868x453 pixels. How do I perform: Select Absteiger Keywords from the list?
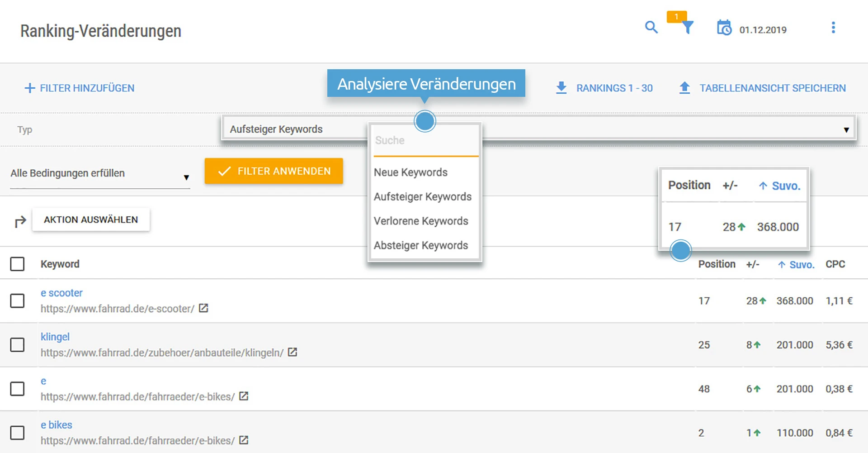pos(421,245)
